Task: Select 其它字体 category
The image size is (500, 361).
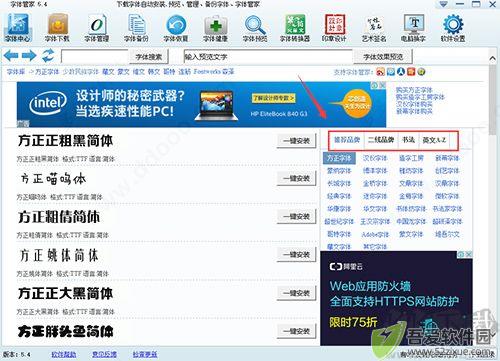Action: coord(375,247)
